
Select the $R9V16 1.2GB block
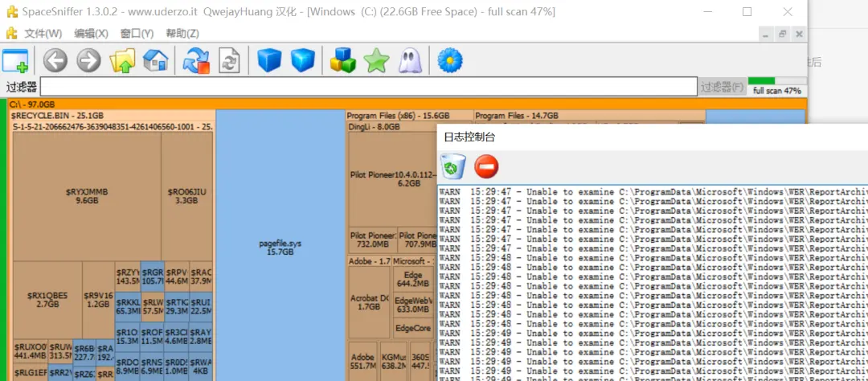tap(99, 300)
